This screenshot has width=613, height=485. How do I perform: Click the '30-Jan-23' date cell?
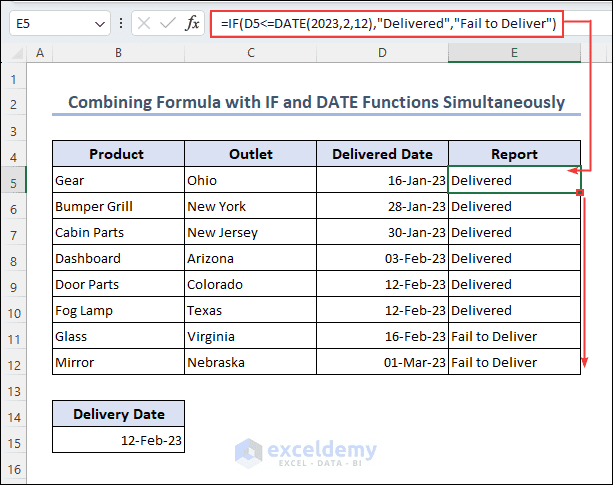tap(382, 232)
